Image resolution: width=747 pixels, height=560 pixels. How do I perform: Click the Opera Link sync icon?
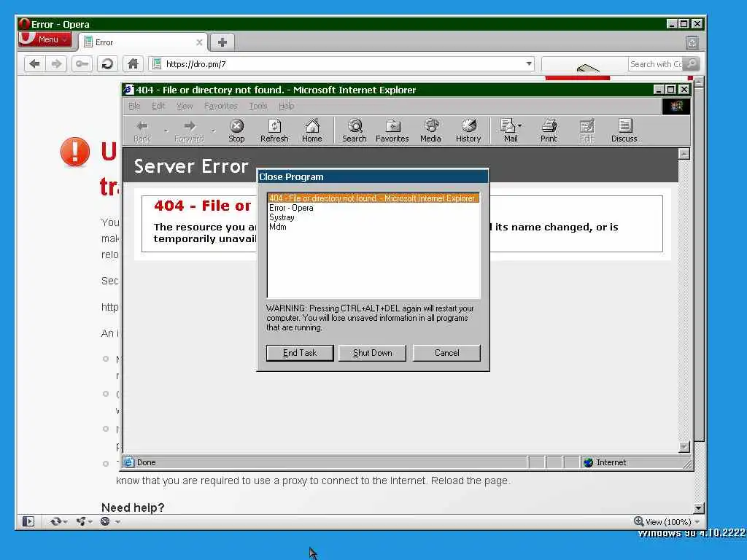click(x=56, y=521)
